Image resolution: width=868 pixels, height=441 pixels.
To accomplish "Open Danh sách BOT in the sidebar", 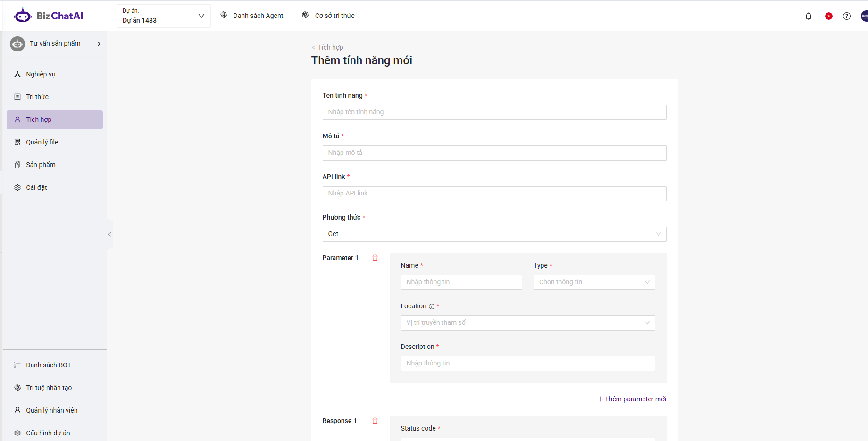I will point(55,365).
